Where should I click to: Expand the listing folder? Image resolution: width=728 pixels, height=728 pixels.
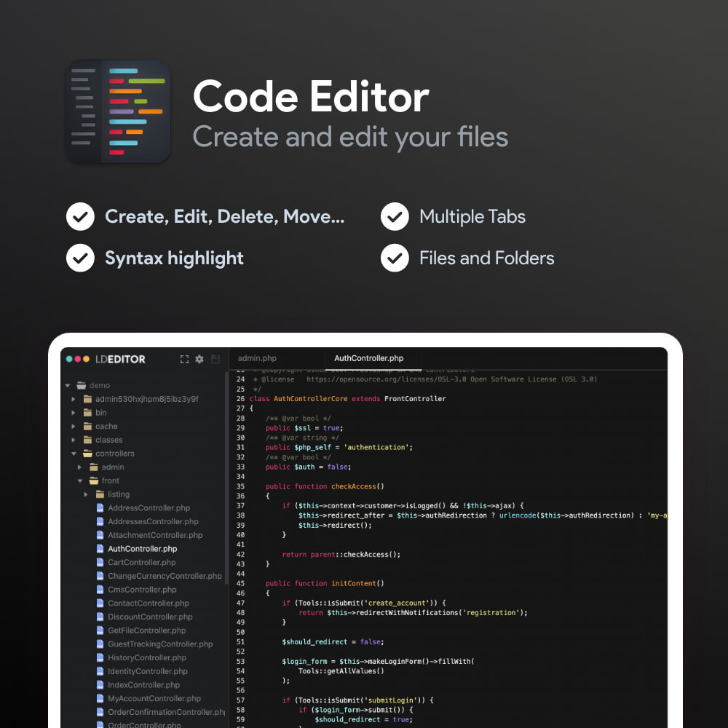pos(84,494)
